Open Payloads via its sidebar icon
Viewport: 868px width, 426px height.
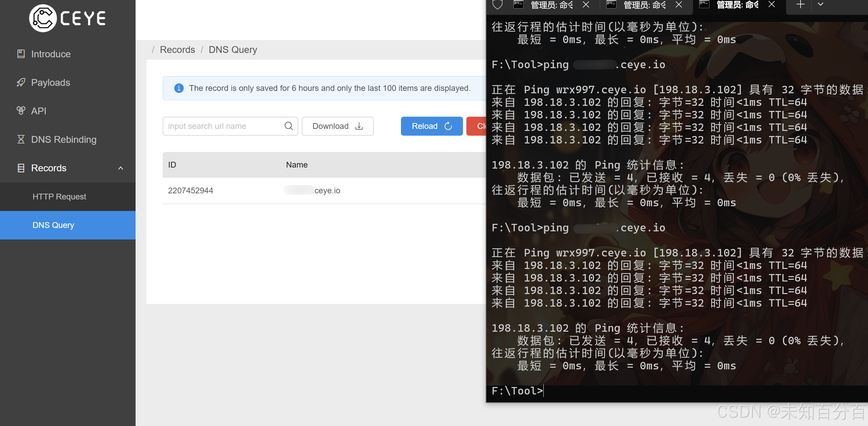[21, 82]
